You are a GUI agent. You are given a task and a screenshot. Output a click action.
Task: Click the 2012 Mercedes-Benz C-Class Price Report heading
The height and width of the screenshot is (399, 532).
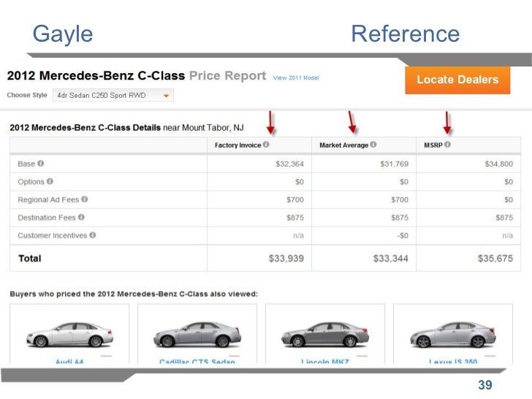pyautogui.click(x=137, y=76)
